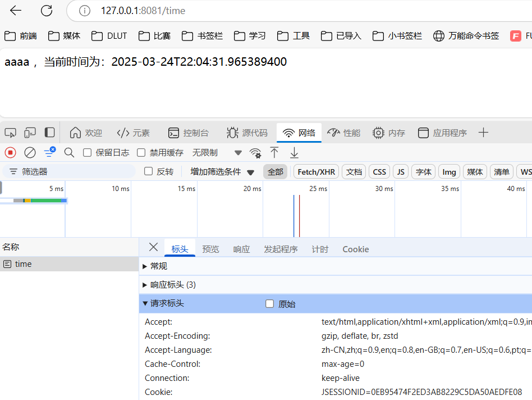The height and width of the screenshot is (400, 532).
Task: Click the waterfall bar in timeline overview
Action: point(40,201)
